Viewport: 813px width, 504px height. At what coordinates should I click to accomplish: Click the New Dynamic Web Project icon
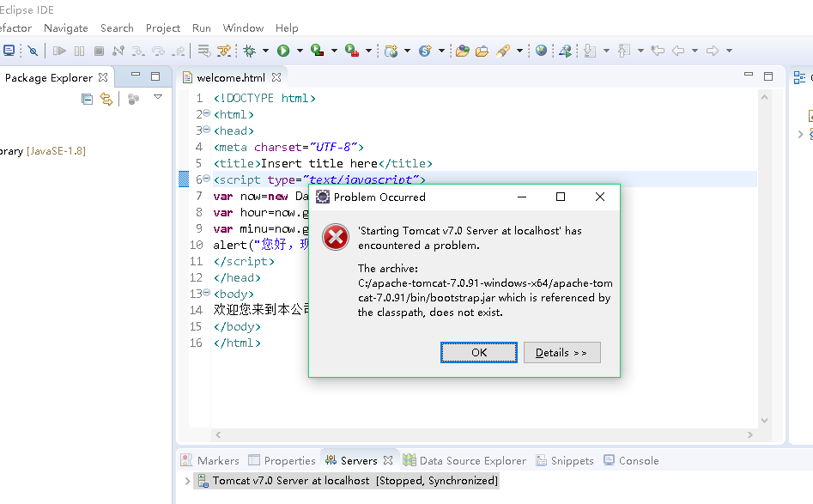coord(391,51)
